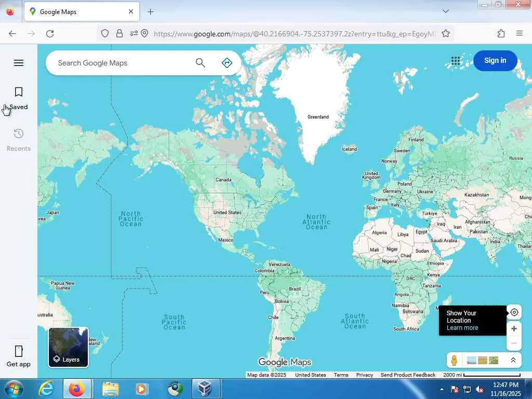Click the location permission pin icon
This screenshot has height=399, width=532.
point(144,33)
